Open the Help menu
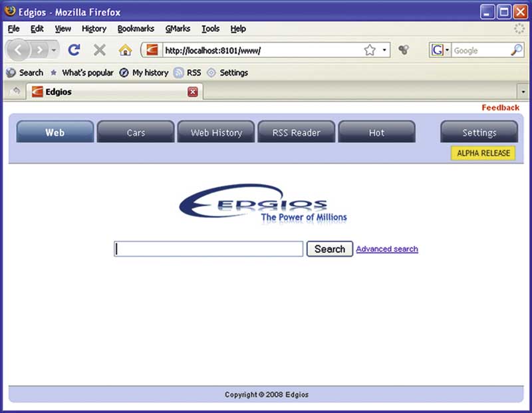532x413 pixels. pos(238,29)
